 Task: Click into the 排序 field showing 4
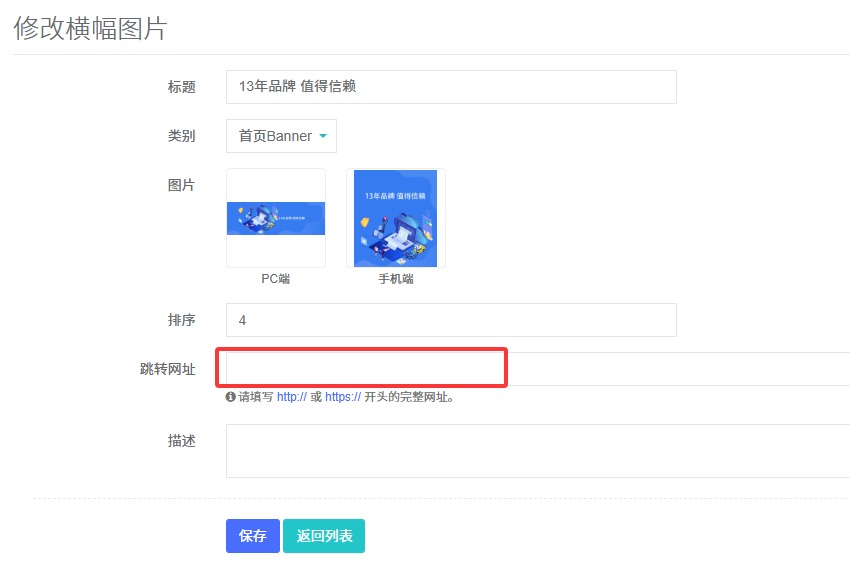[451, 320]
